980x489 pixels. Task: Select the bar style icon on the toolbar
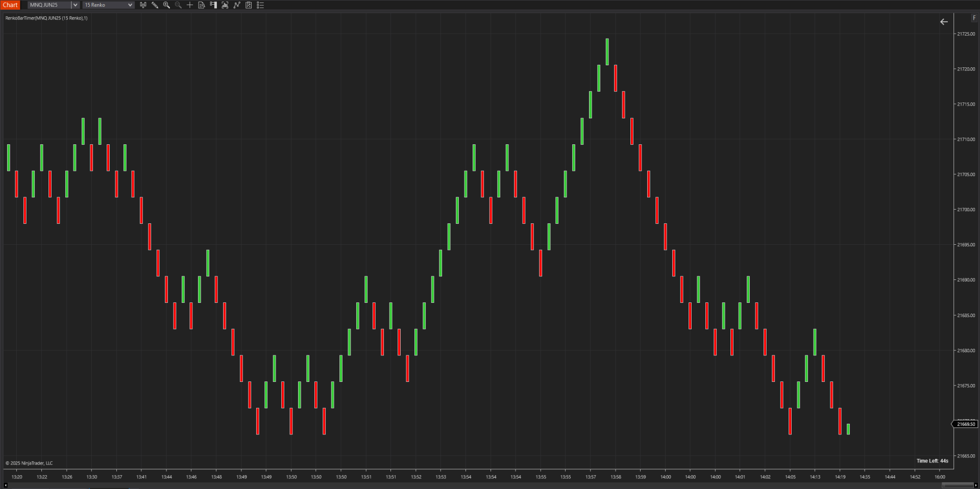[x=143, y=5]
